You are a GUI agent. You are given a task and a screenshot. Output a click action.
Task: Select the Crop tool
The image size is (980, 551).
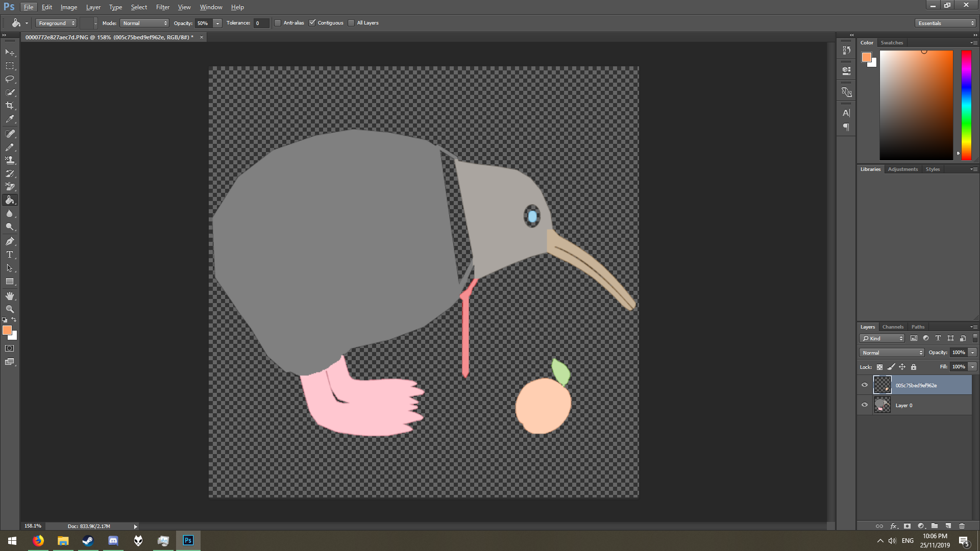coord(10,106)
